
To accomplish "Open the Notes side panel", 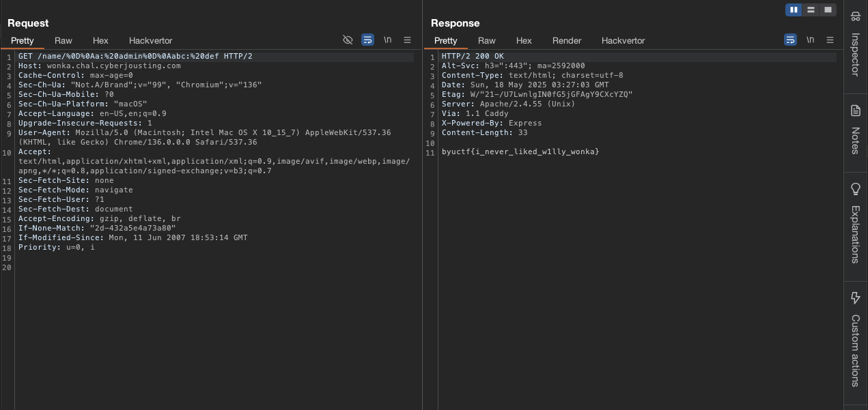I will tap(855, 129).
